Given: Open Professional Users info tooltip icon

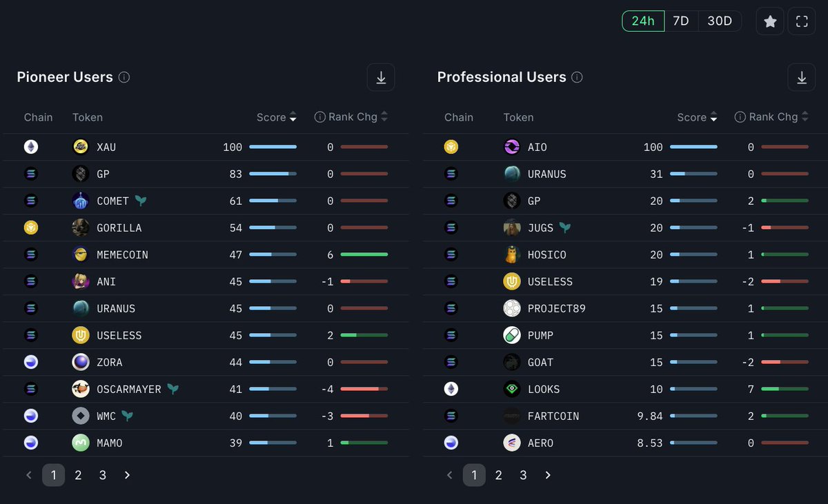Looking at the screenshot, I should click(x=577, y=77).
